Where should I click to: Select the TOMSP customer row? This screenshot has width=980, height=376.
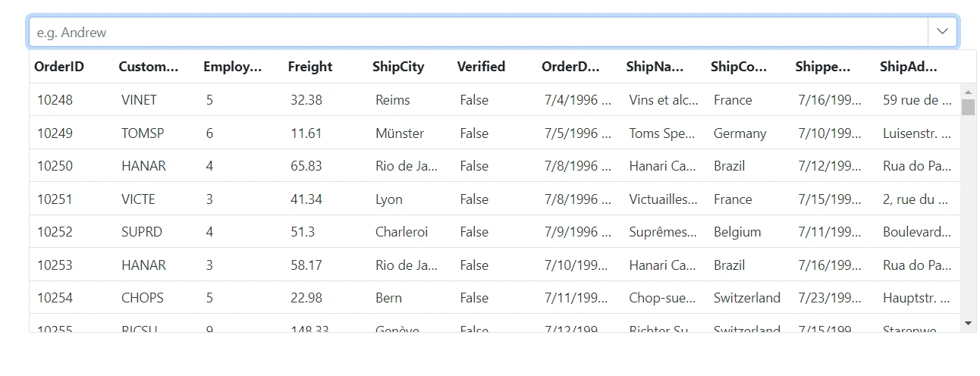[x=495, y=133]
